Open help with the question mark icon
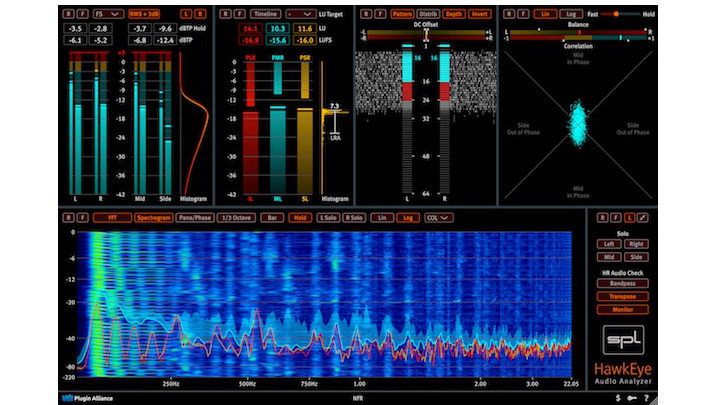This screenshot has height=405, width=716. (646, 398)
